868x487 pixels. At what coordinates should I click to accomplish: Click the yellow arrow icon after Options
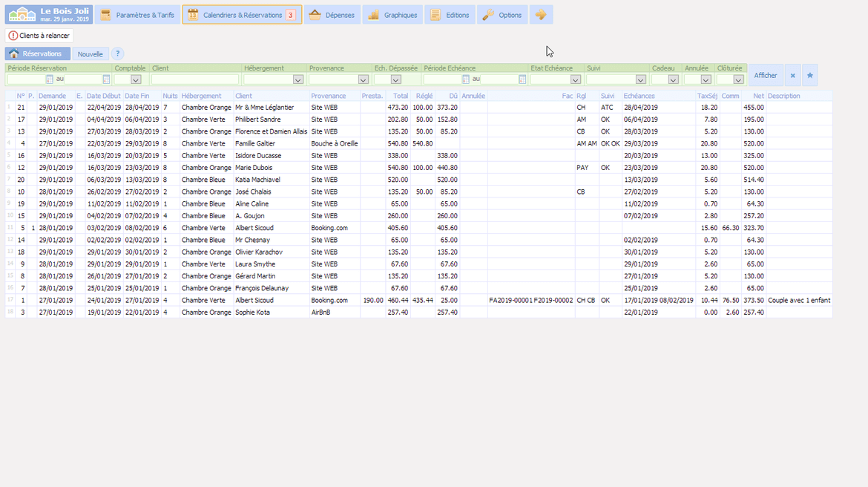point(541,15)
